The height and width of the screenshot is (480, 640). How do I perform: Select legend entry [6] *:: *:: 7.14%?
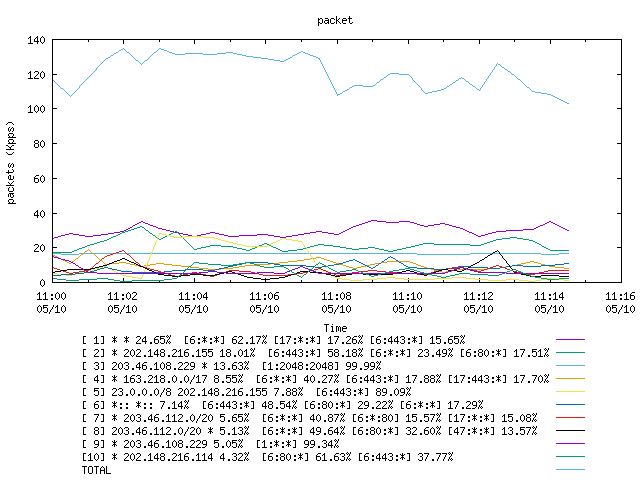[282, 405]
